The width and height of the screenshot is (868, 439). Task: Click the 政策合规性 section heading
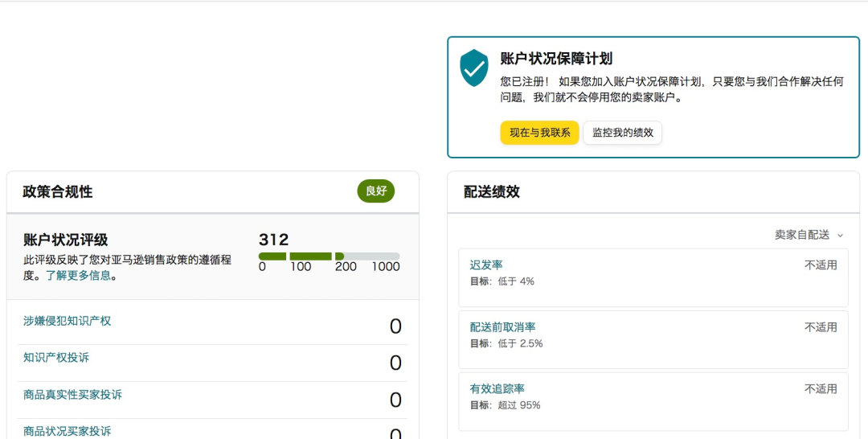[x=58, y=192]
